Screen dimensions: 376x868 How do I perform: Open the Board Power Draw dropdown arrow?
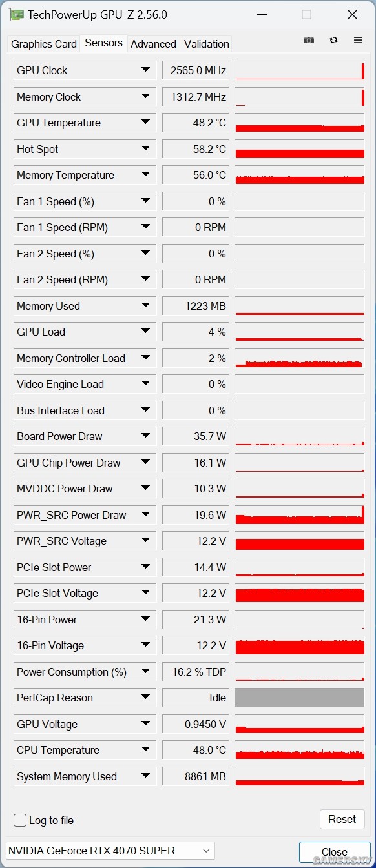click(x=145, y=436)
